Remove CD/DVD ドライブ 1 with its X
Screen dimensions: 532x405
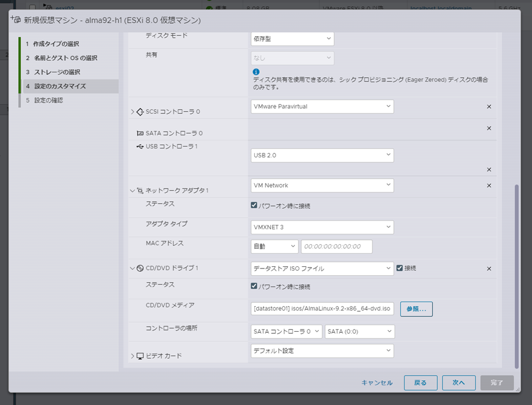[489, 268]
